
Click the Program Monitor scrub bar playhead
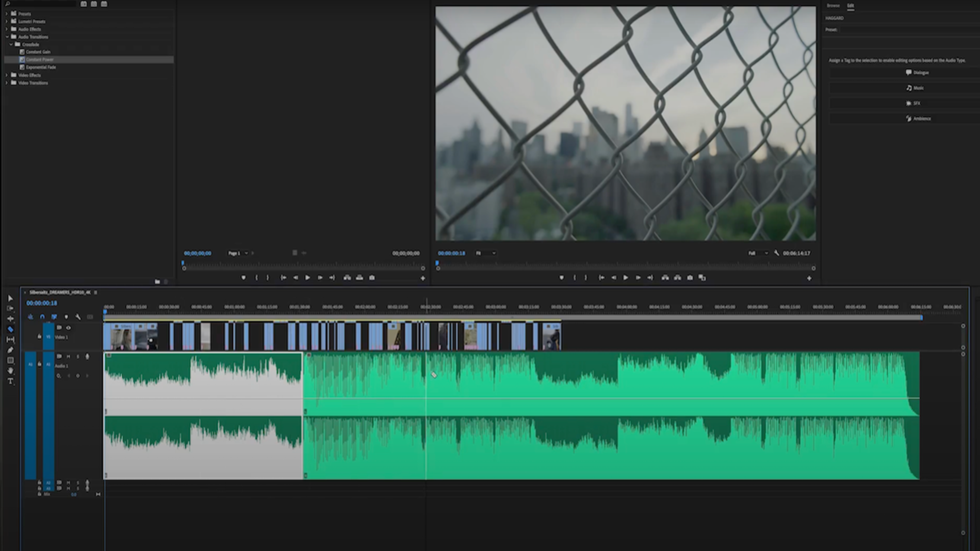pyautogui.click(x=437, y=264)
